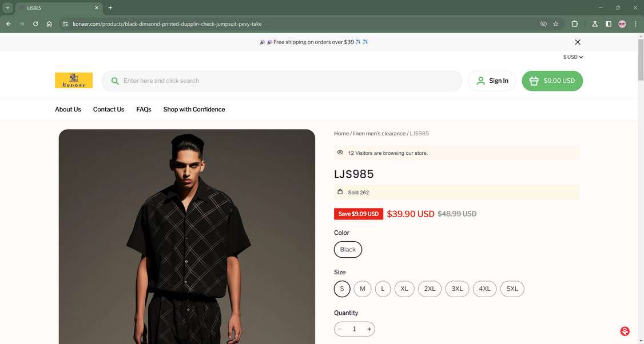This screenshot has width=644, height=344.
Task: Open the About Us menu item
Action: coord(67,109)
